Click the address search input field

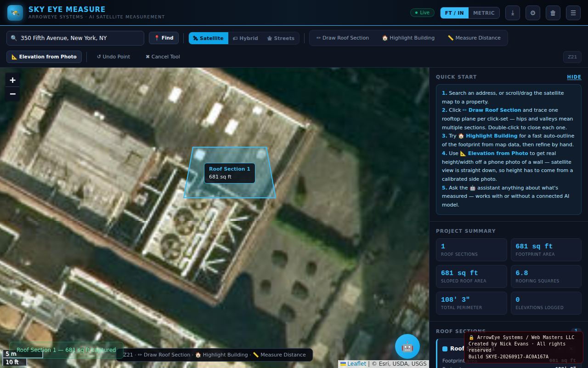[75, 38]
